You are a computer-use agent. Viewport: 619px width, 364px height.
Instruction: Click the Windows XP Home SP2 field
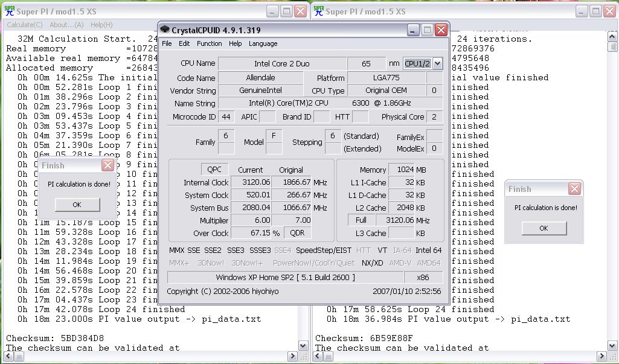tap(286, 277)
